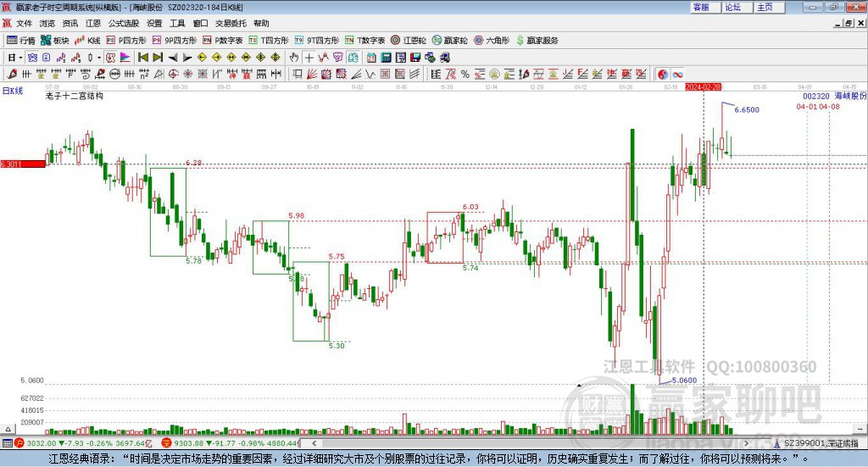The height and width of the screenshot is (467, 868).
Task: Click the 深 Shenzhen index status entry
Action: [230, 443]
